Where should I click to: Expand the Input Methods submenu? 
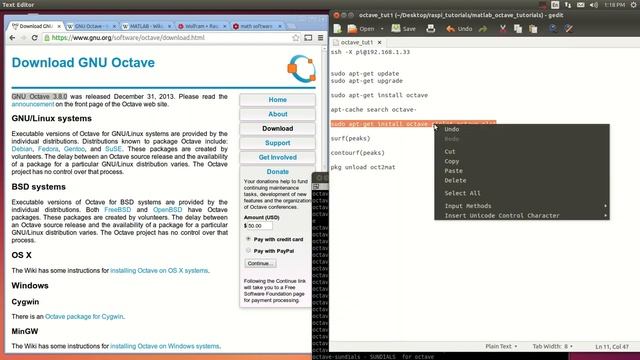point(522,206)
